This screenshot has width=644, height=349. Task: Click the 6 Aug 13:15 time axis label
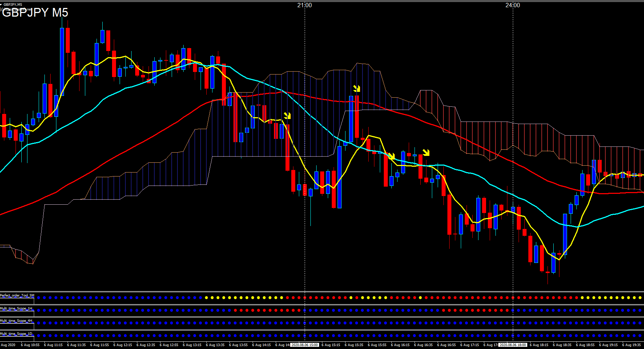coord(192,345)
